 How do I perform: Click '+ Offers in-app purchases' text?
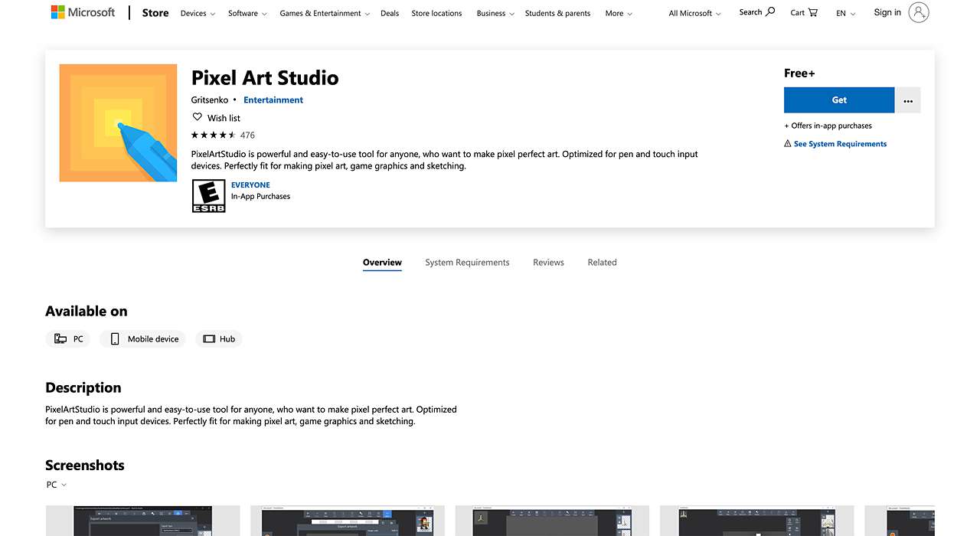(828, 126)
